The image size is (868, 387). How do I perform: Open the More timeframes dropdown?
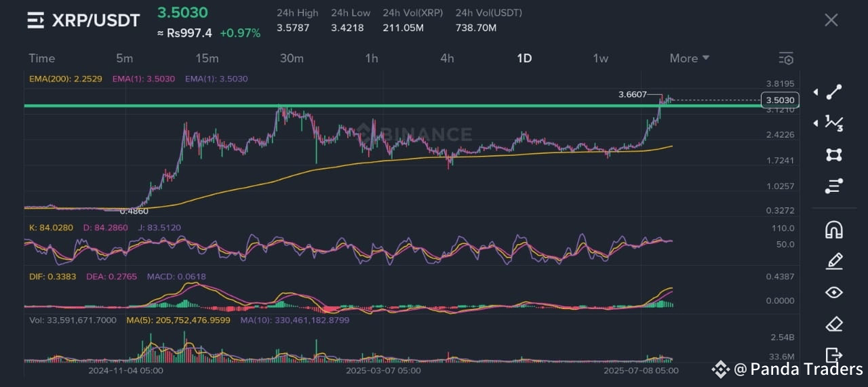(690, 58)
